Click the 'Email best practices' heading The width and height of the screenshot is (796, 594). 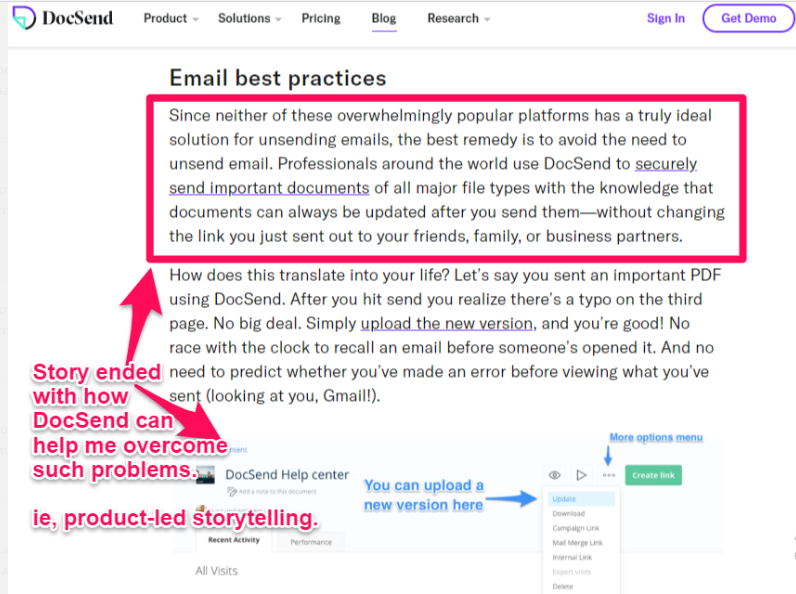click(x=278, y=78)
